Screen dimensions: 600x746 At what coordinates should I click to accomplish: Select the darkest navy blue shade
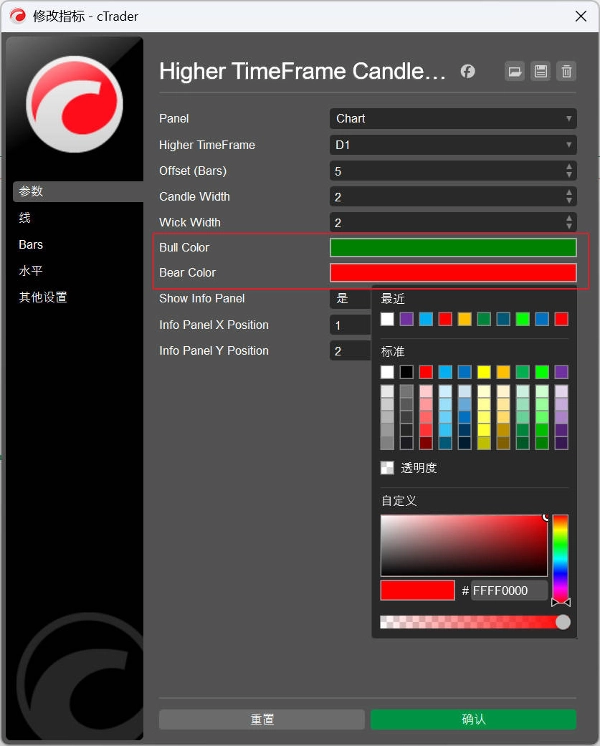[464, 443]
